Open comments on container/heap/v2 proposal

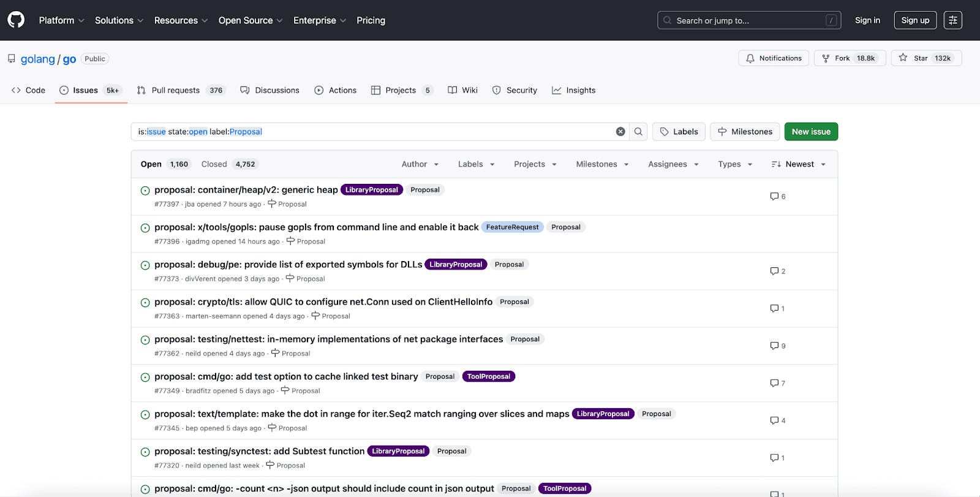pyautogui.click(x=777, y=197)
